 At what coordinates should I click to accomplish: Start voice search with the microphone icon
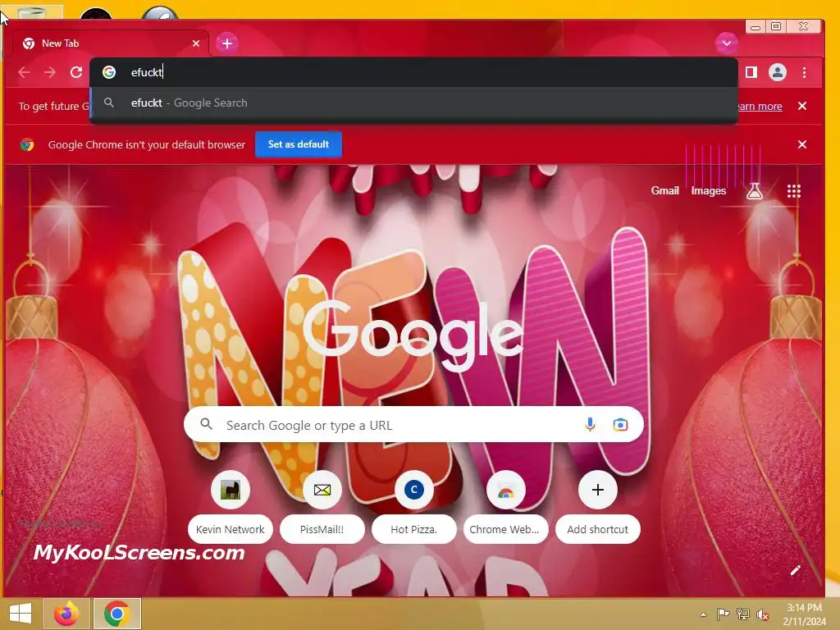[x=590, y=425]
